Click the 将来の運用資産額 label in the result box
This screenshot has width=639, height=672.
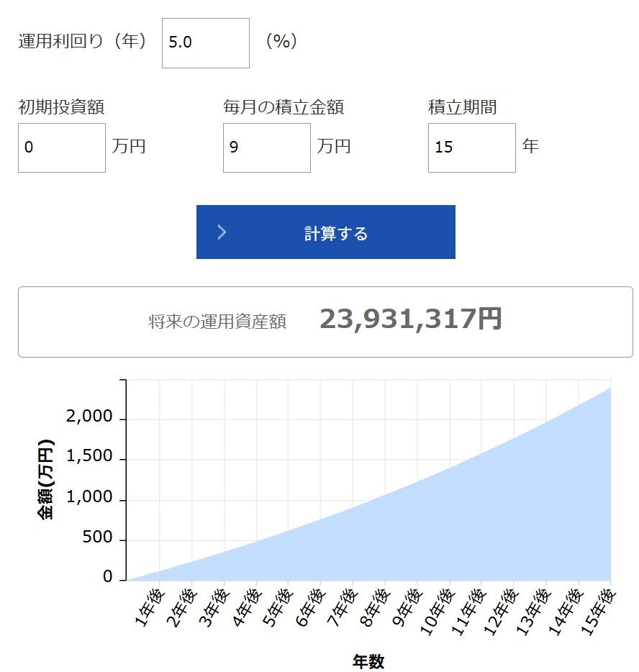217,322
